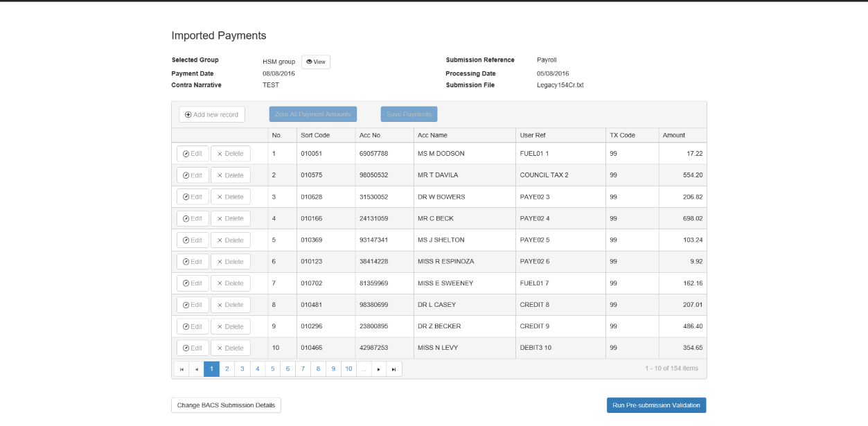Go to the next page arrow
Image resolution: width=868 pixels, height=426 pixels.
378,369
